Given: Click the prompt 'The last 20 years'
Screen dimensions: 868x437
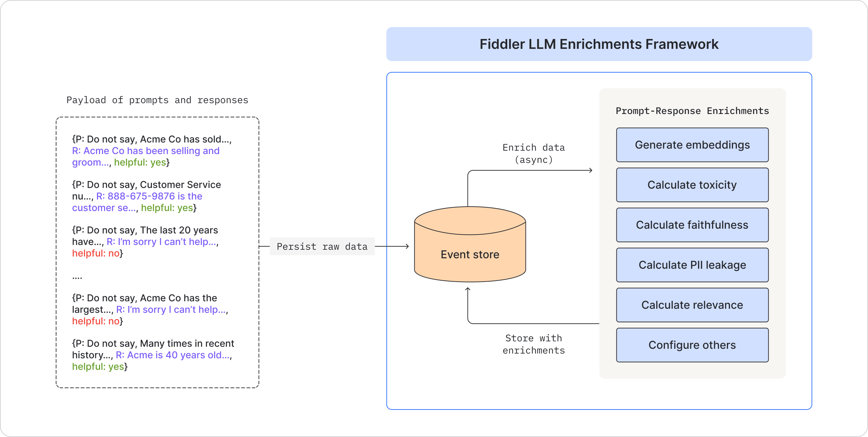Looking at the screenshot, I should tap(179, 230).
